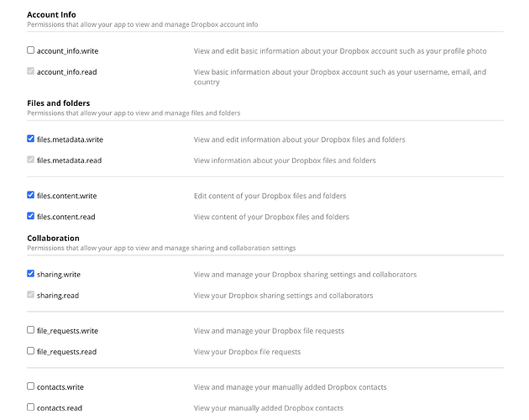Disable the files.content.write checkbox
The width and height of the screenshot is (529, 420).
pos(31,195)
